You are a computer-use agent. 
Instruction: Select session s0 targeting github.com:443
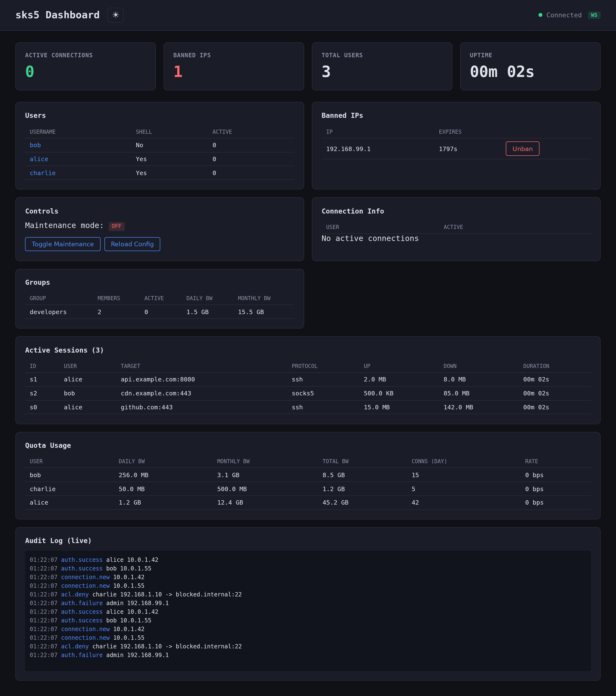[147, 407]
